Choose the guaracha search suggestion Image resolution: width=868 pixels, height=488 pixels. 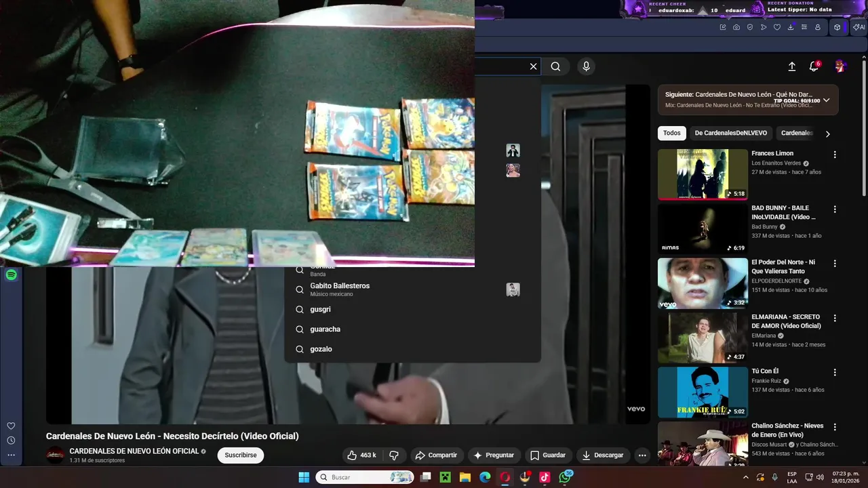coord(412,329)
